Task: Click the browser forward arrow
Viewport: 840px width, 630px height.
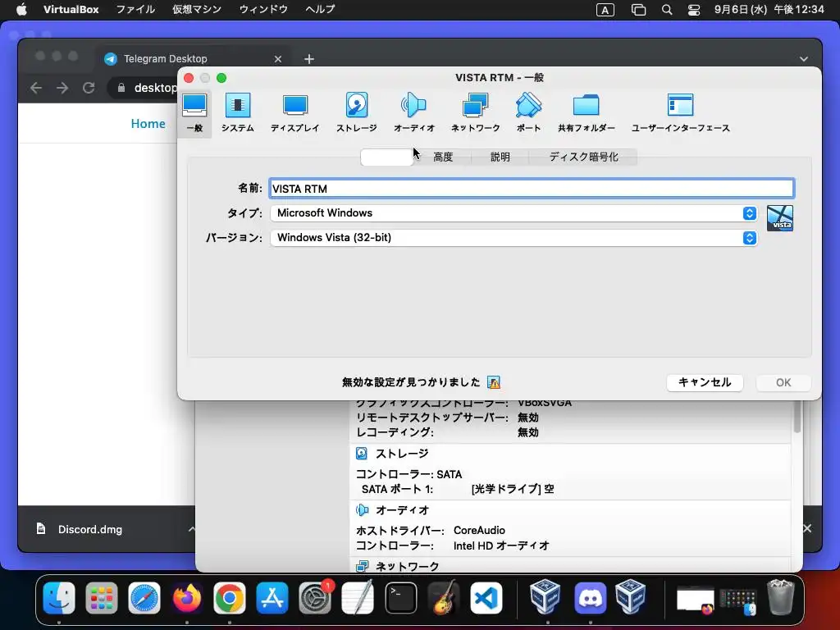Action: tap(62, 88)
